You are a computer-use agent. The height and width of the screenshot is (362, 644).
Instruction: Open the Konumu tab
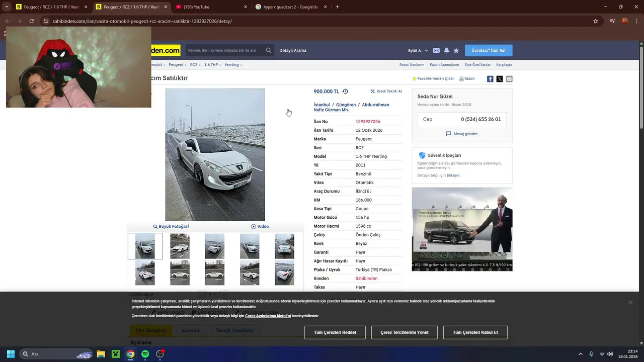191,330
